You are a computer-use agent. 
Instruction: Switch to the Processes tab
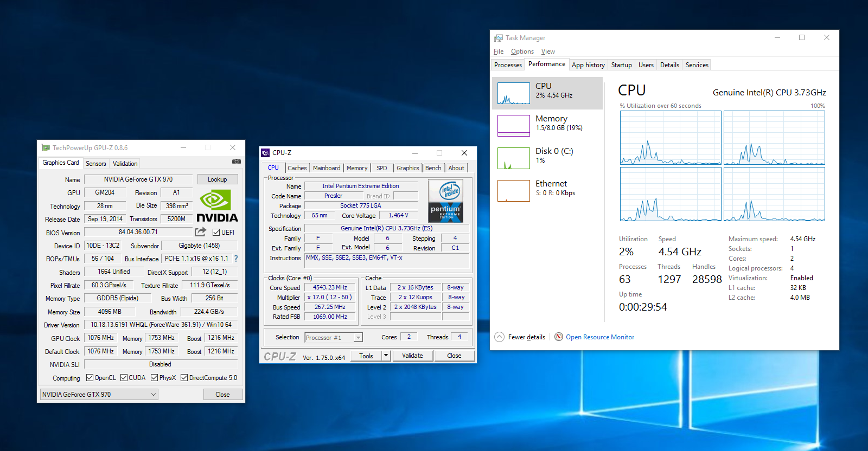pyautogui.click(x=508, y=65)
